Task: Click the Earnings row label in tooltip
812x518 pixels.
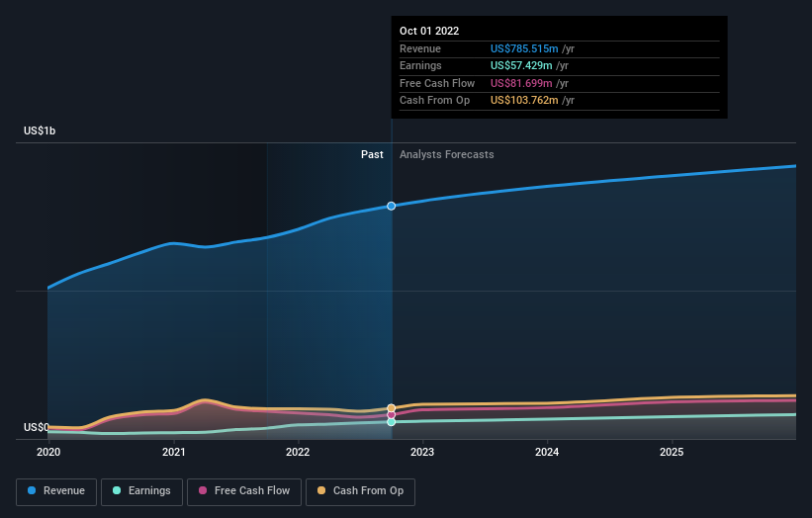Action: point(420,65)
